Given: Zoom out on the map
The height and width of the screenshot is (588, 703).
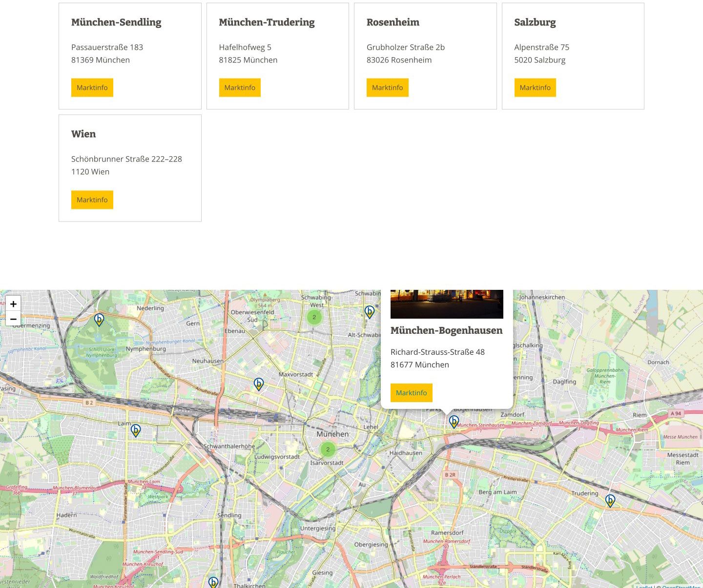Looking at the screenshot, I should pyautogui.click(x=13, y=319).
